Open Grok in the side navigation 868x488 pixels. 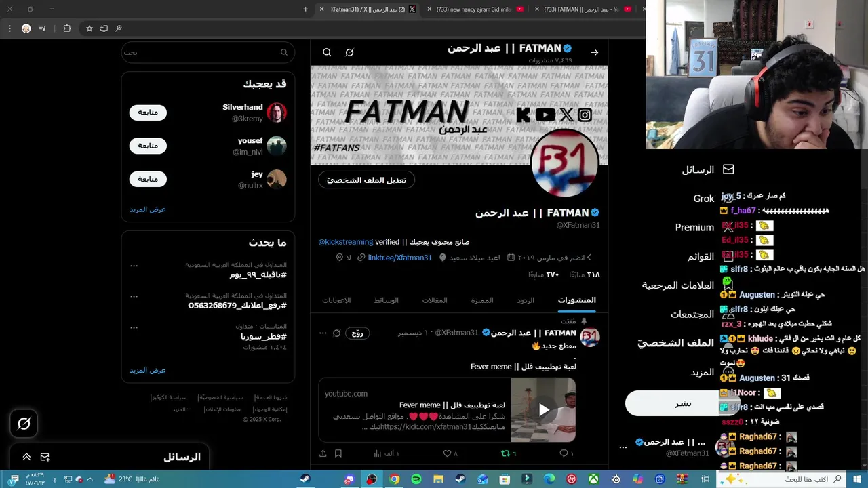[x=712, y=199]
